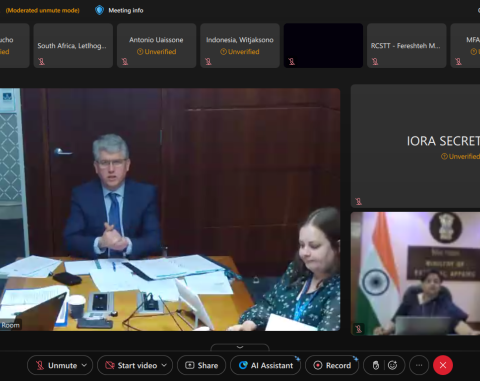Click the Room label on main video
480x381 pixels.
pos(10,325)
